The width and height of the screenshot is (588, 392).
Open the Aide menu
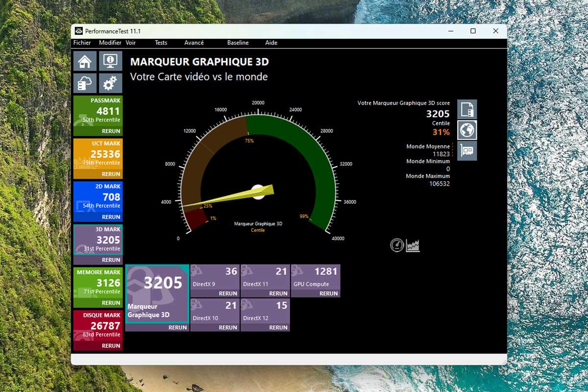pyautogui.click(x=271, y=43)
